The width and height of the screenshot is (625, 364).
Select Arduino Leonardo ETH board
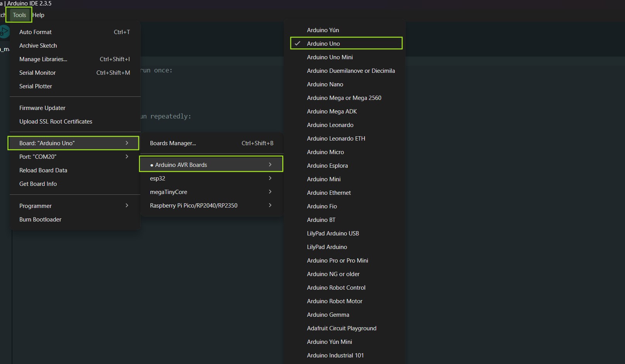point(345,139)
